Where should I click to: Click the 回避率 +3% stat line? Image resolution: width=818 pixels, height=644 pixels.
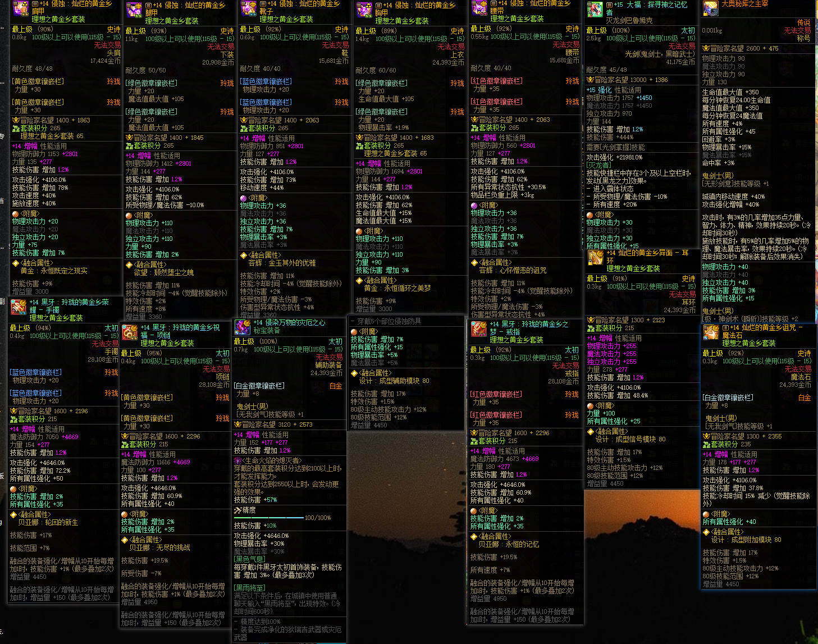[719, 139]
